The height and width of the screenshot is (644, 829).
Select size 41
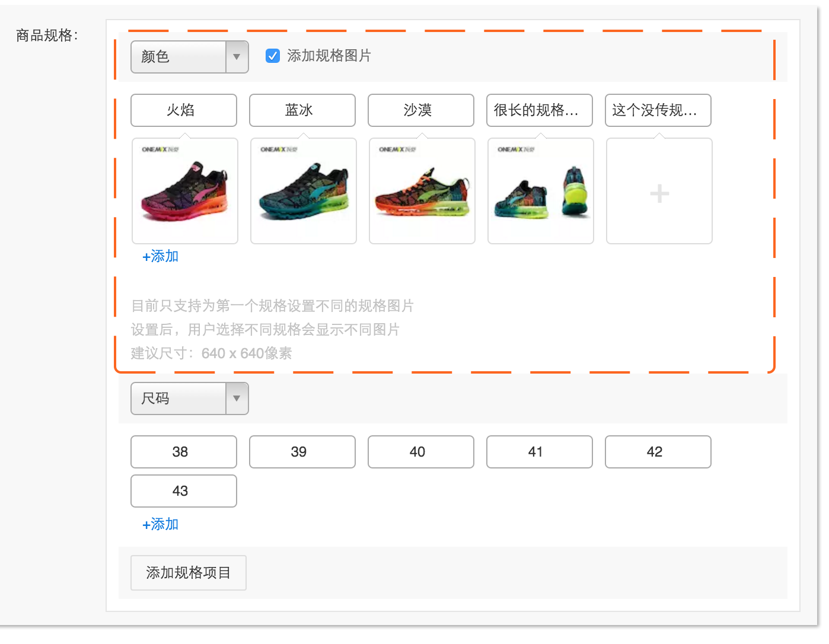point(540,452)
